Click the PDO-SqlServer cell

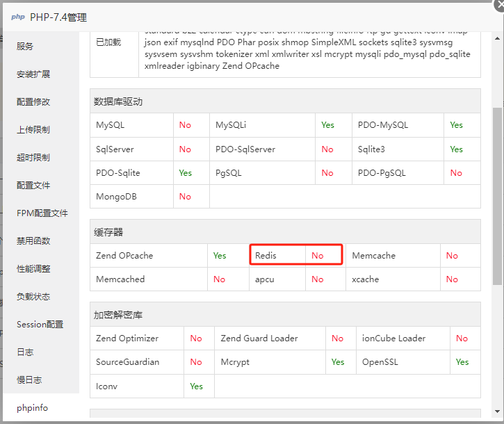coord(262,149)
